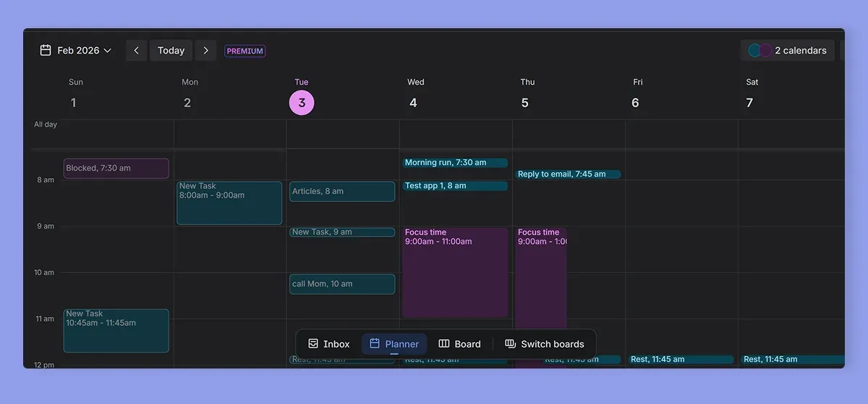Open the Feb 2026 month picker
The image size is (868, 404).
[76, 51]
